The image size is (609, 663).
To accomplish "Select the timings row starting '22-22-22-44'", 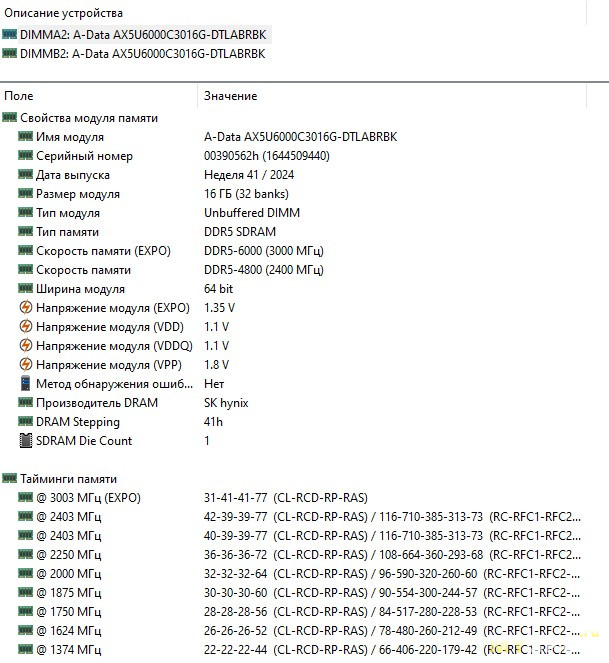I will tap(392, 650).
